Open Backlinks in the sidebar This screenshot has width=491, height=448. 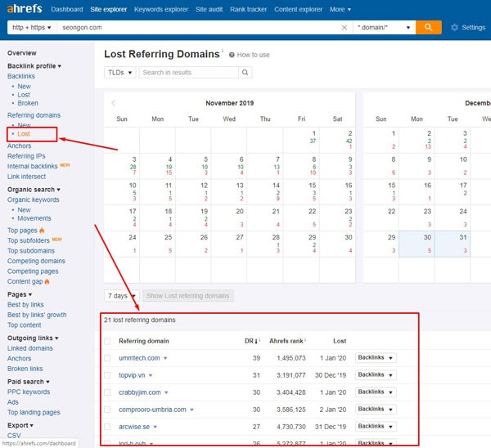21,76
